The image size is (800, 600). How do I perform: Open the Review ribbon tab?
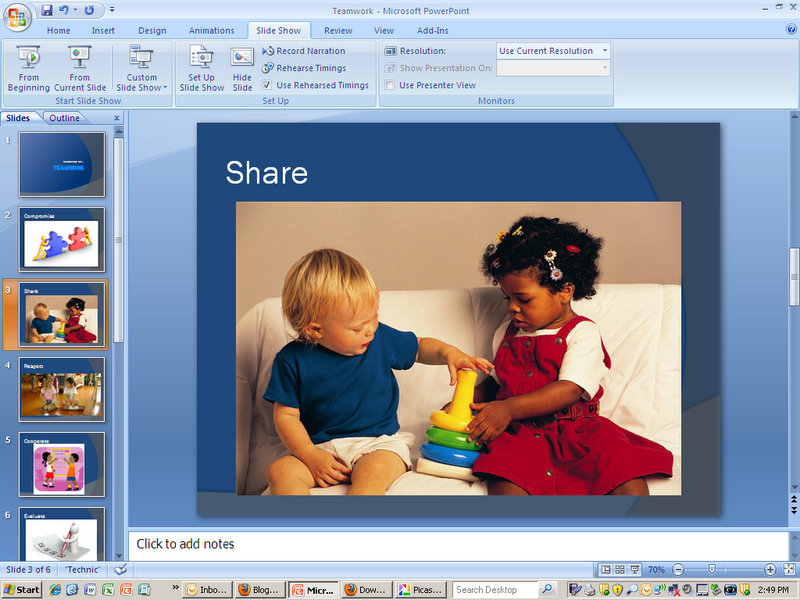click(338, 31)
